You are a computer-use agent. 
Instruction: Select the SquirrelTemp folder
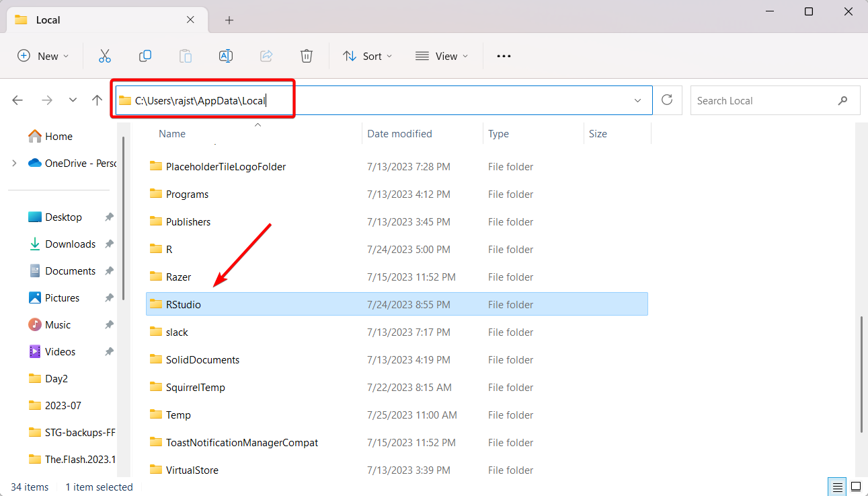tap(397, 387)
